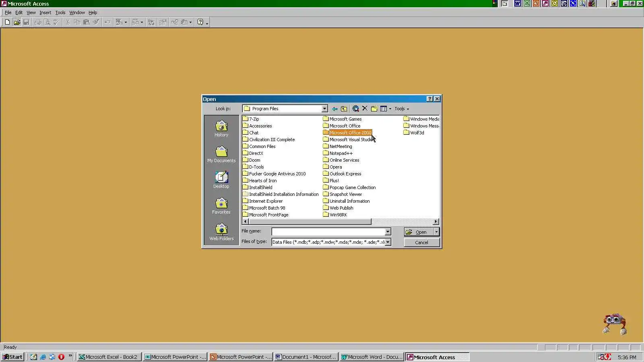Open the Views dropdown arrow
Screen dimensions: 644x362
coord(390,109)
